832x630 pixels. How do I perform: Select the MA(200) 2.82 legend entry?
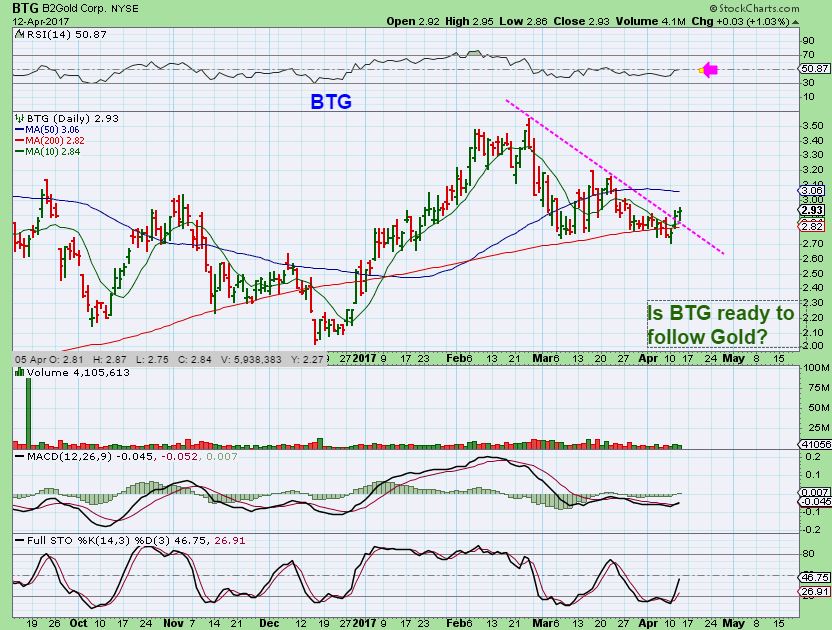pyautogui.click(x=50, y=141)
